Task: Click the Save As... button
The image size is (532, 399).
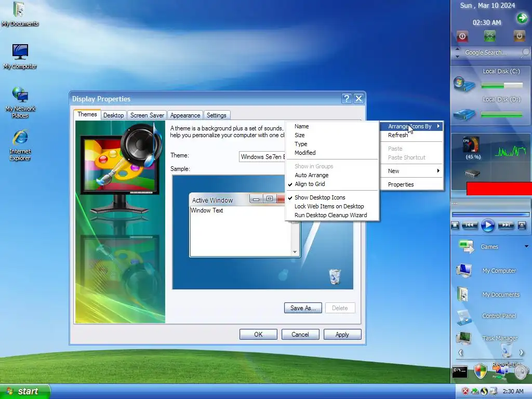Action: [x=303, y=308]
